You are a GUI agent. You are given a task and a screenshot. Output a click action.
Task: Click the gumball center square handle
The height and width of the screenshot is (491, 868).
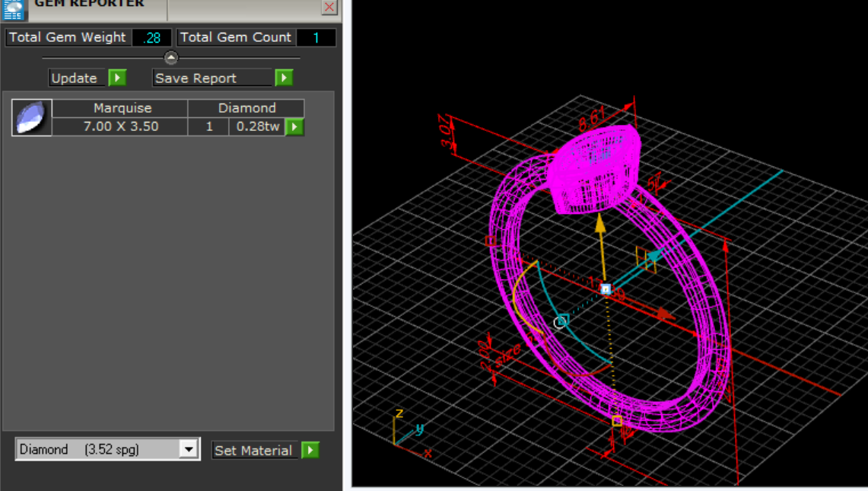[606, 289]
